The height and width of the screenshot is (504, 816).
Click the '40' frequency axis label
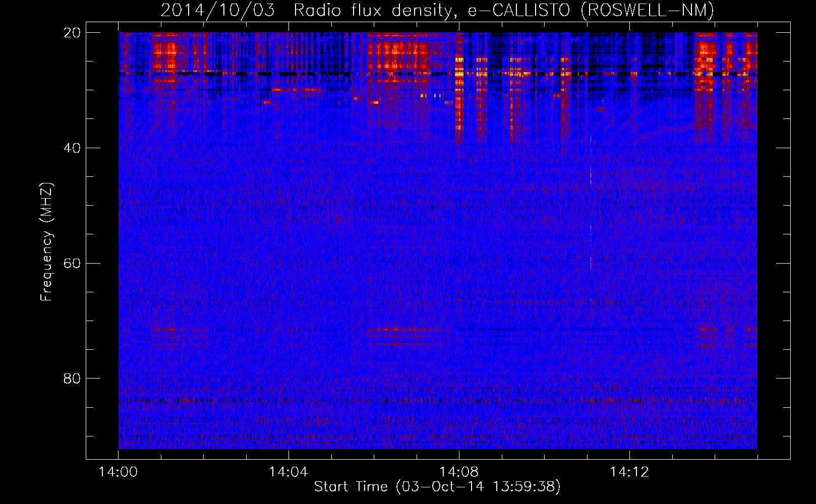click(x=72, y=148)
